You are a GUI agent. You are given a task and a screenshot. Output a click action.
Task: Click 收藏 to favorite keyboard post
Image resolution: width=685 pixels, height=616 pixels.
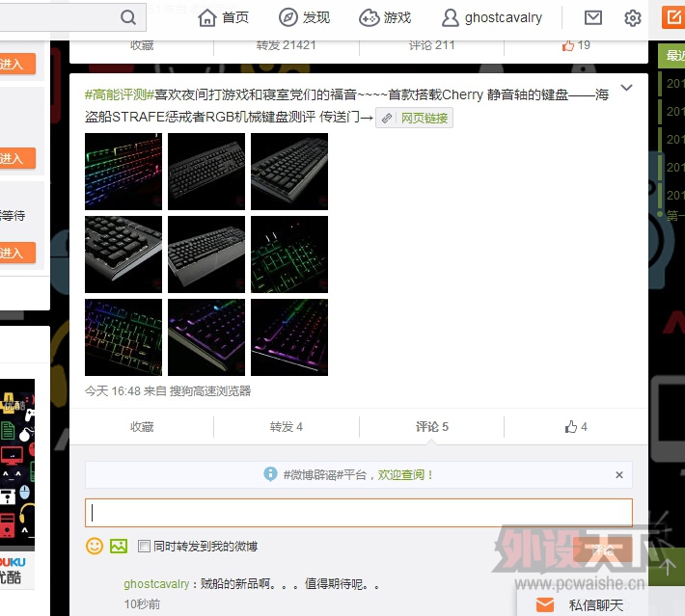click(x=142, y=426)
